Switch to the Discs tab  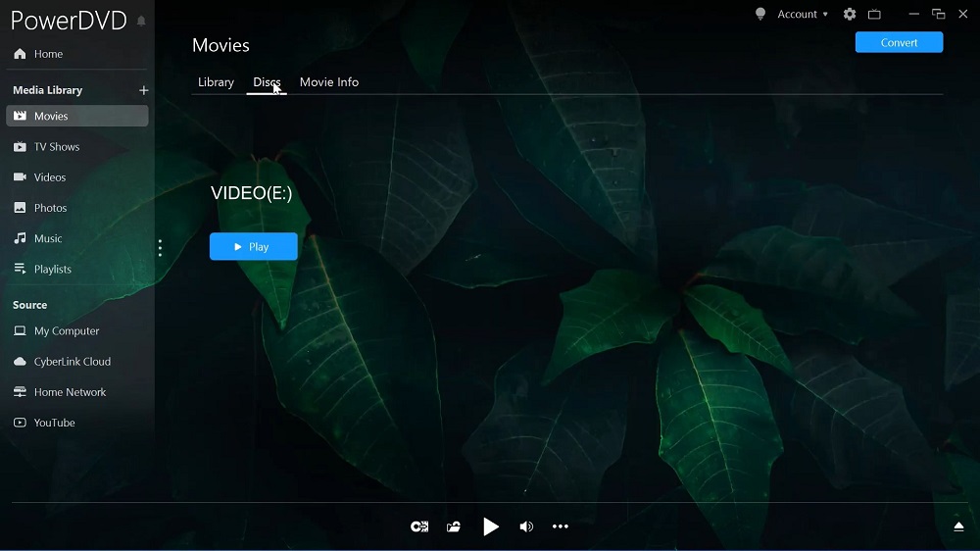click(267, 82)
